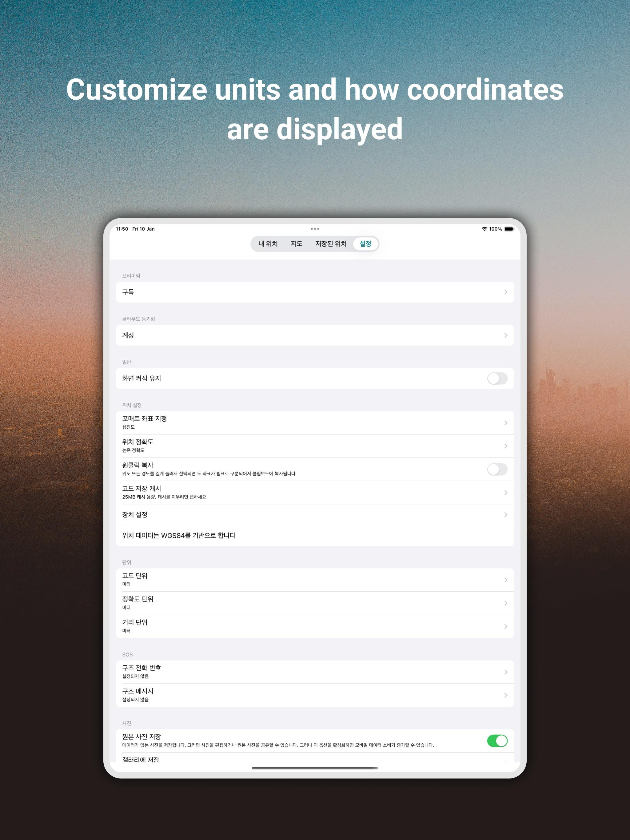Tap chevron on 구조 전화 번호 row

pos(506,672)
